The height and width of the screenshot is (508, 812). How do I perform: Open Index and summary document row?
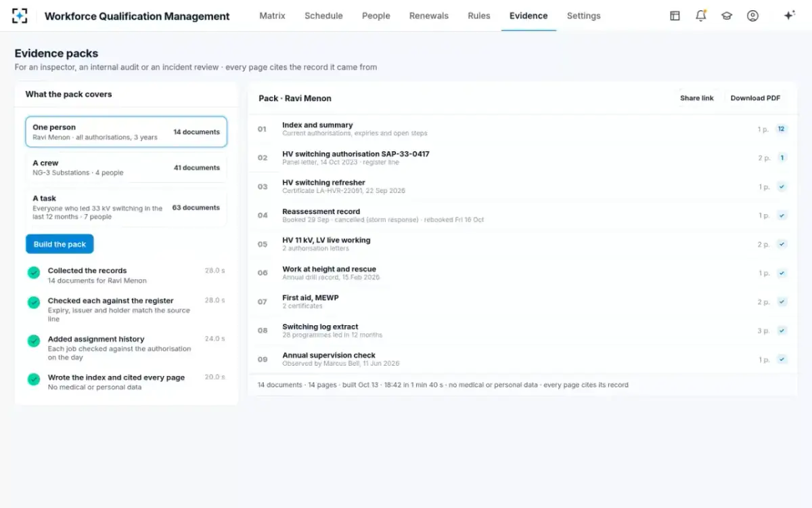522,129
